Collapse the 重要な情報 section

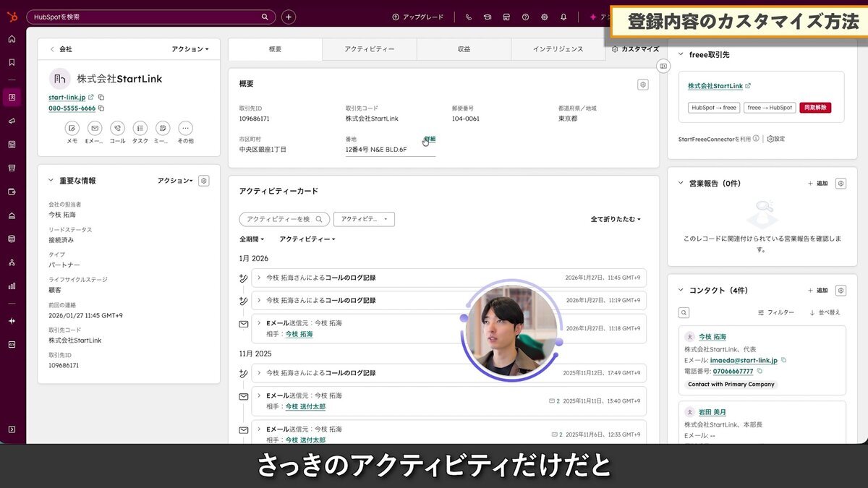tap(50, 180)
